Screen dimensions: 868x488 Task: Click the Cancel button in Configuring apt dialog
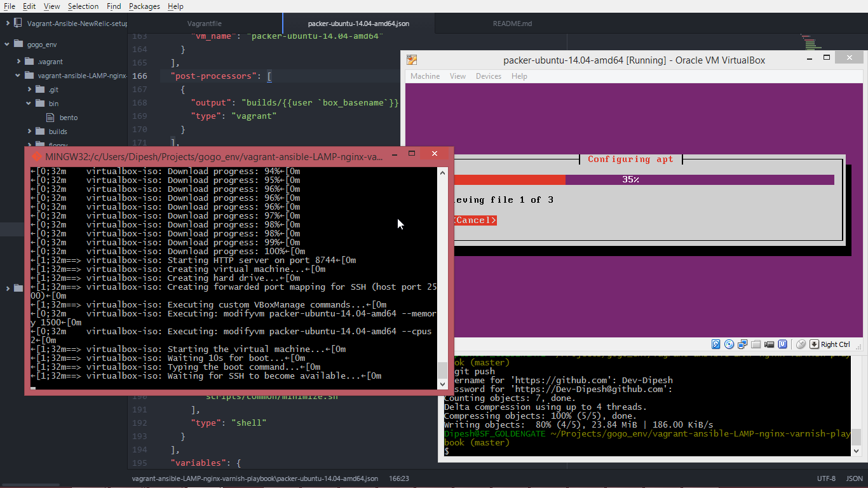475,220
